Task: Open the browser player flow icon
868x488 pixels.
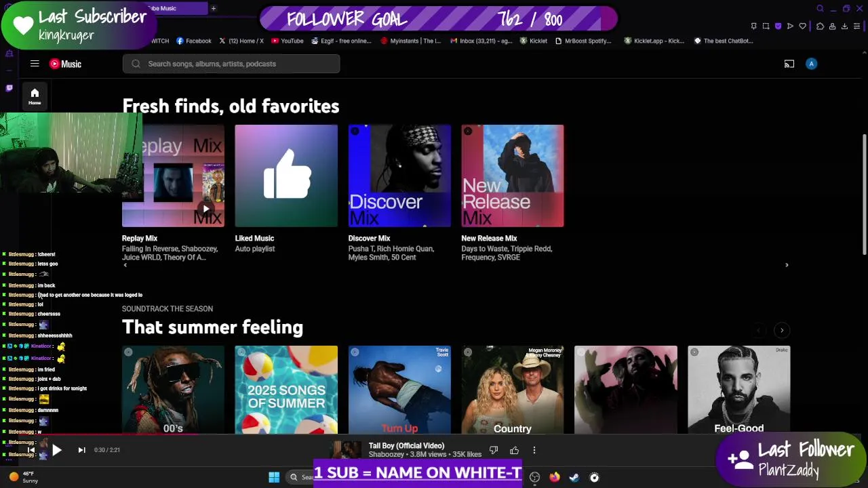Action: click(x=790, y=26)
